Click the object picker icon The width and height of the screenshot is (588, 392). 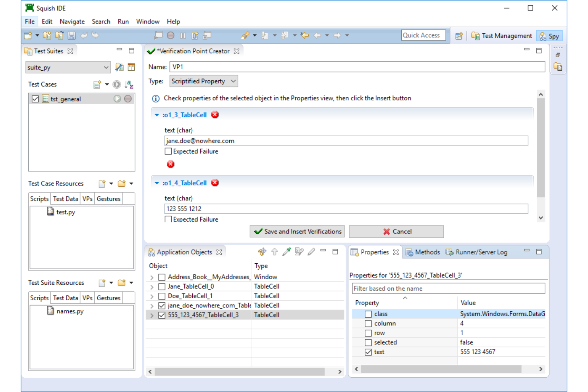coord(286,252)
